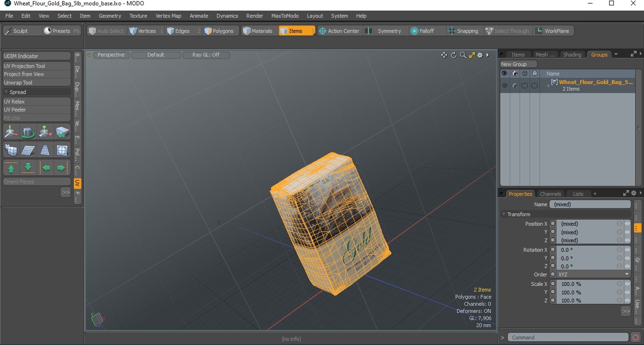Click the viewport pan/move icon

[x=444, y=55]
